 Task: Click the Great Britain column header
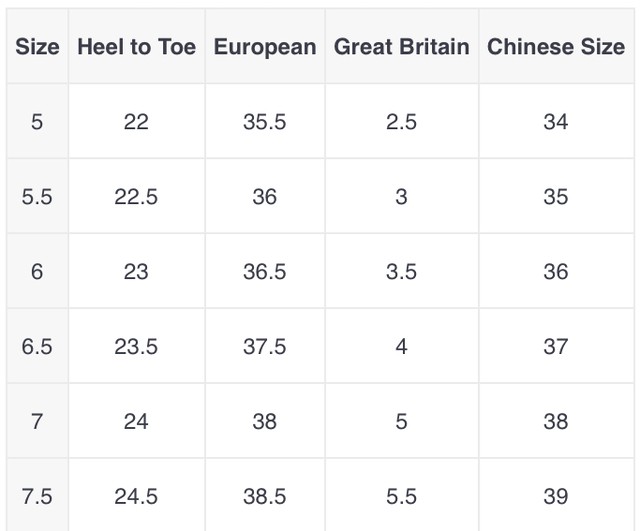[x=402, y=46]
